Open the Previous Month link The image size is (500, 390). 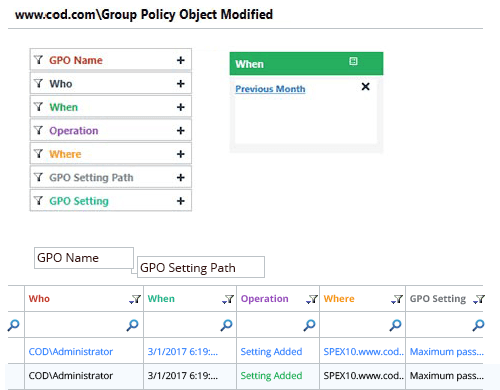(270, 89)
